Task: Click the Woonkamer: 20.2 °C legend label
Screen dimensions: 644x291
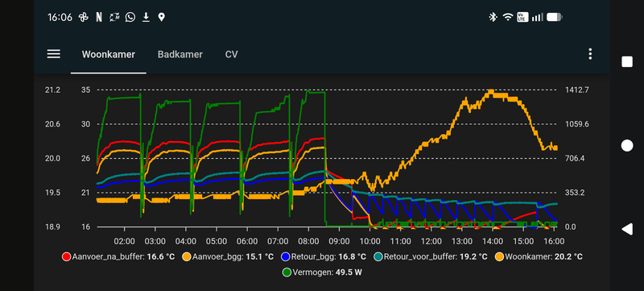Action: pos(543,257)
